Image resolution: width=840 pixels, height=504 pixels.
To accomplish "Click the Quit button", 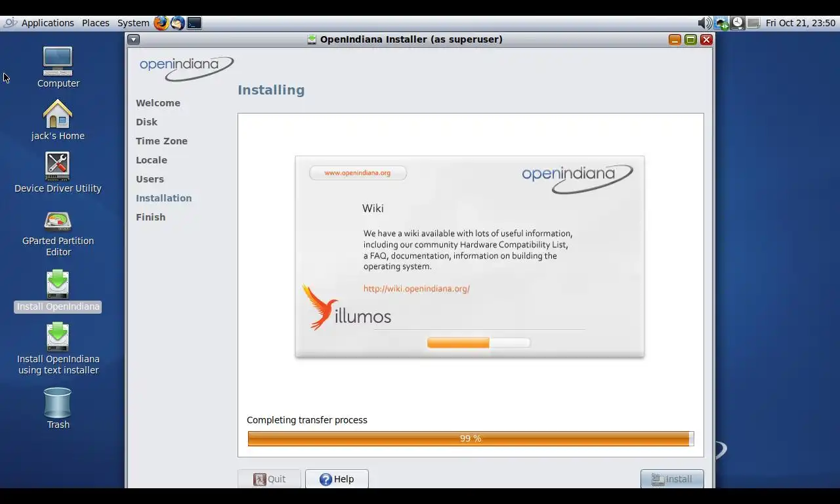I will coord(269,479).
